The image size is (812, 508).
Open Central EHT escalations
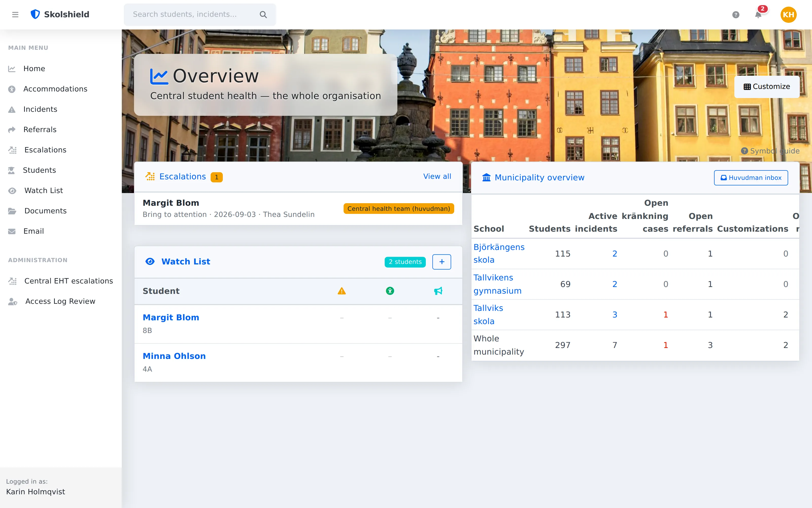pyautogui.click(x=61, y=281)
